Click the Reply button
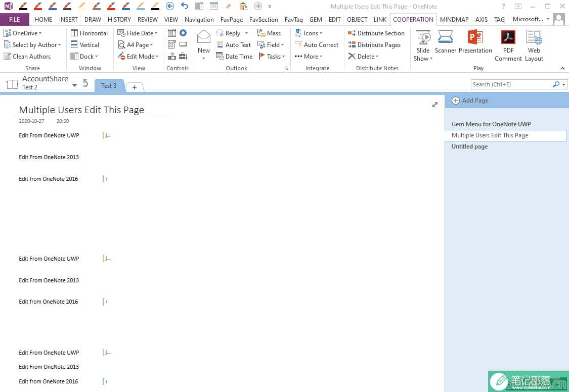The width and height of the screenshot is (569, 392). (228, 33)
